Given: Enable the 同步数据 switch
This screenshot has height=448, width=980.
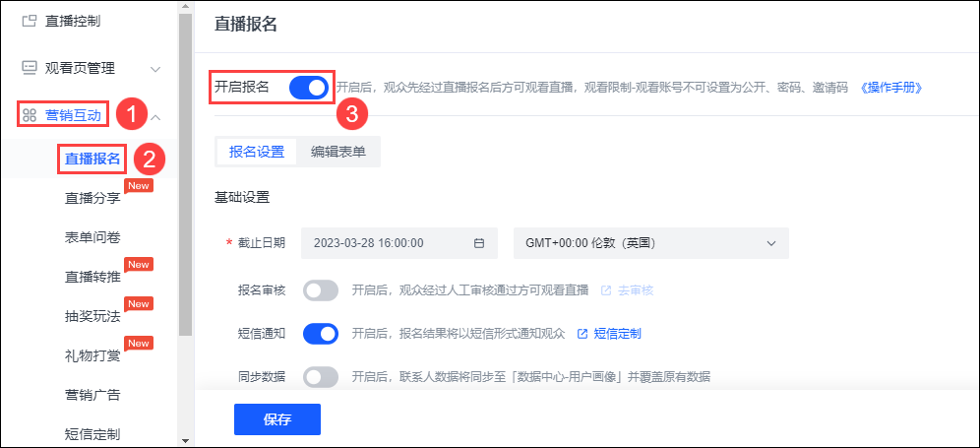Looking at the screenshot, I should tap(321, 377).
